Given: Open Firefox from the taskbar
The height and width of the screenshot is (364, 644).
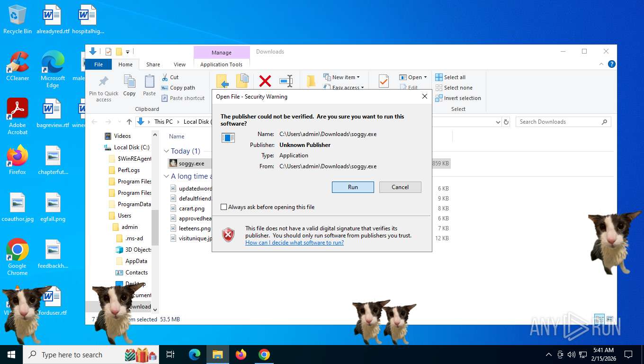Looking at the screenshot, I should [241, 355].
